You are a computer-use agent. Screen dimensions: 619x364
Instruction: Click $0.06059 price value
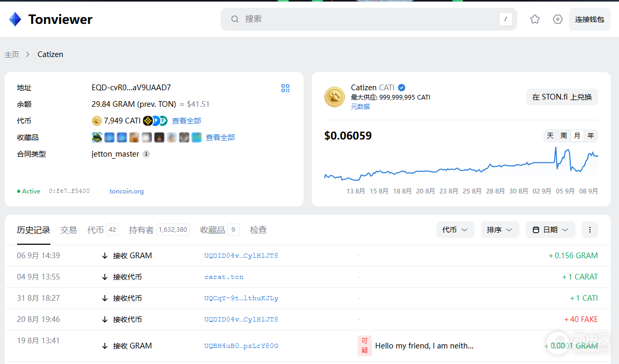348,136
